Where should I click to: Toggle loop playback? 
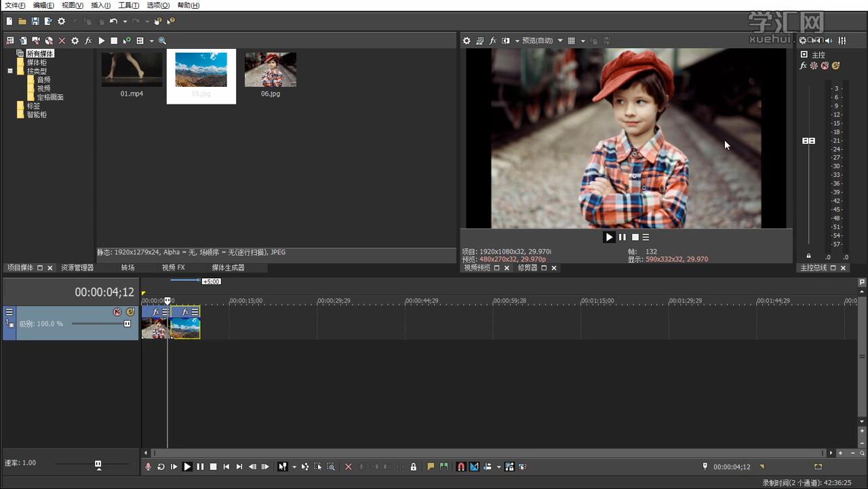pyautogui.click(x=161, y=467)
